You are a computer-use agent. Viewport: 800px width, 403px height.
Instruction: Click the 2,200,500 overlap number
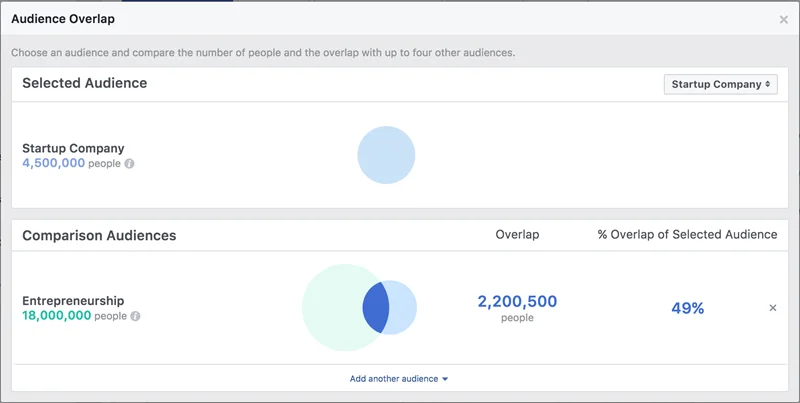(517, 301)
